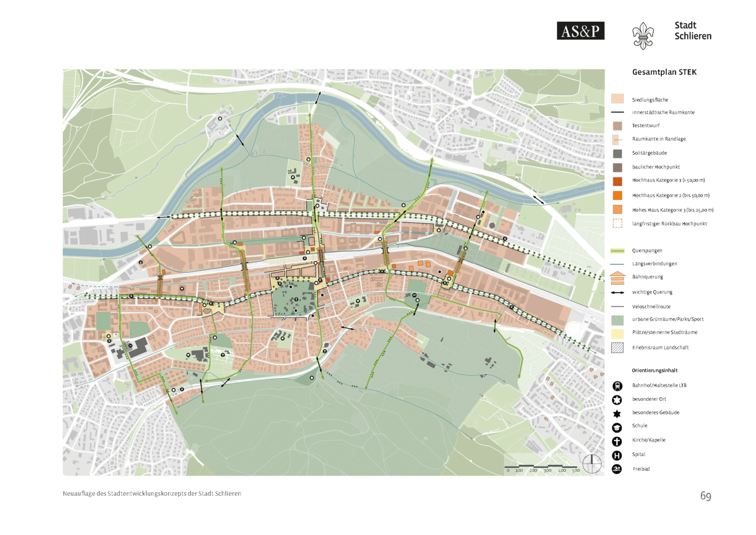This screenshot has width=756, height=535.
Task: Click the Raumkante in Randlage symbol
Action: click(x=617, y=140)
